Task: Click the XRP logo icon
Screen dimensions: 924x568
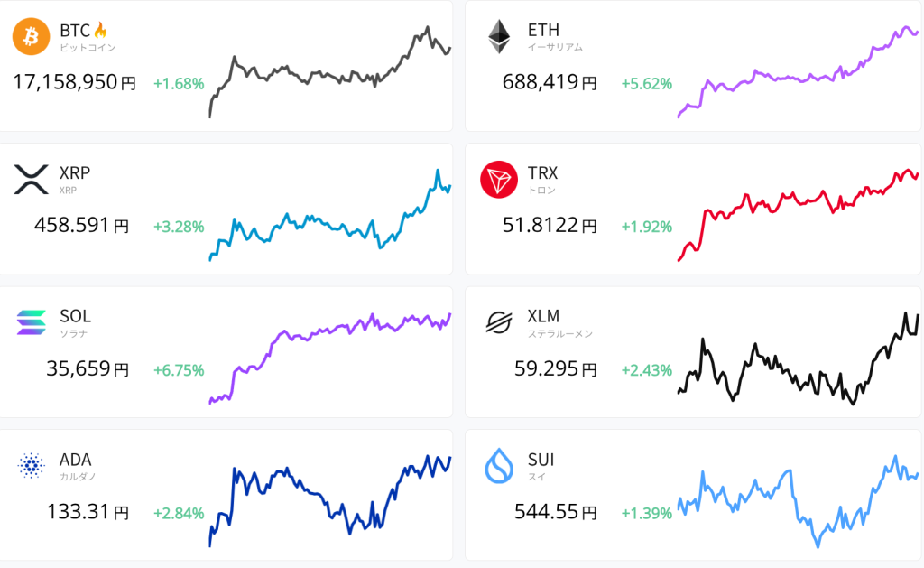Action: 31,180
